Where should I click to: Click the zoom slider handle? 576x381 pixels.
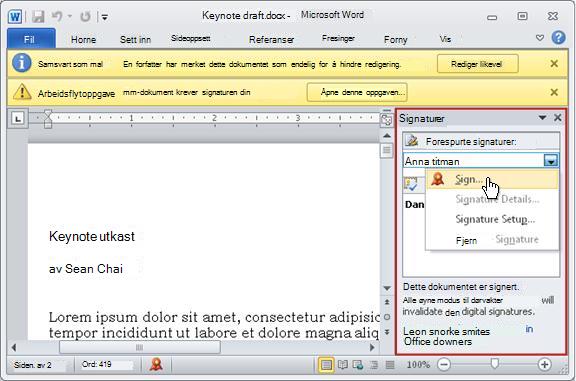(x=495, y=364)
